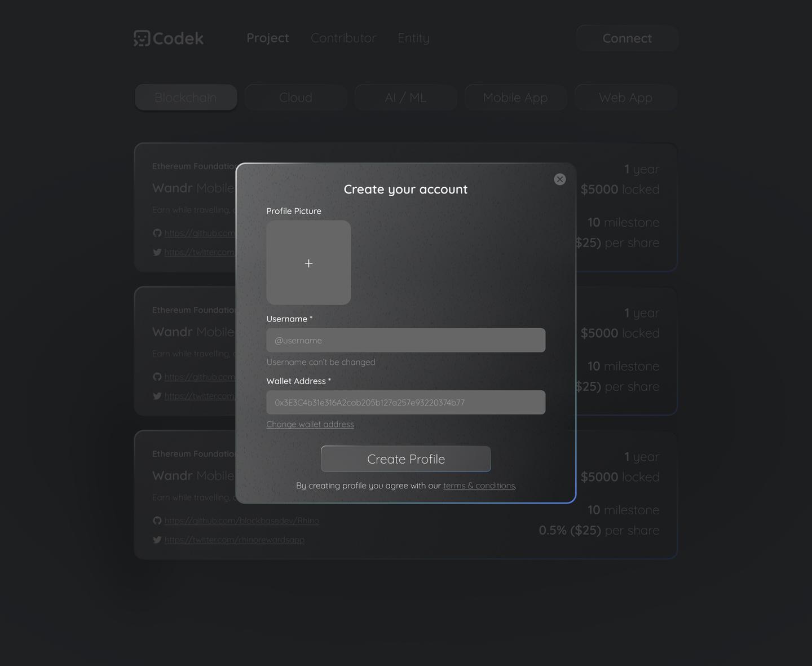Open github.com/blockbasedev/Rhino link in third card
812x666 pixels.
tap(241, 521)
